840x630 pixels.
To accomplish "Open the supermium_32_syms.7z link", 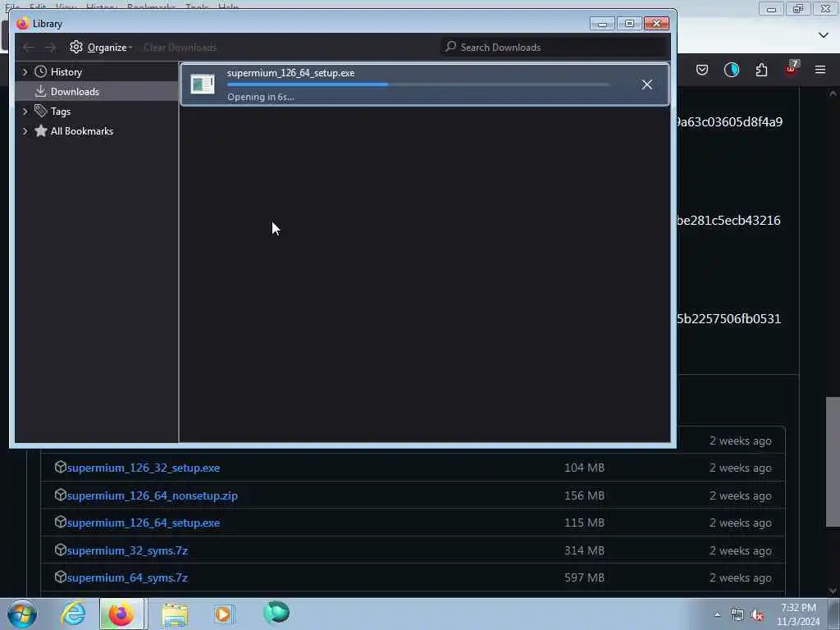I will tap(127, 550).
